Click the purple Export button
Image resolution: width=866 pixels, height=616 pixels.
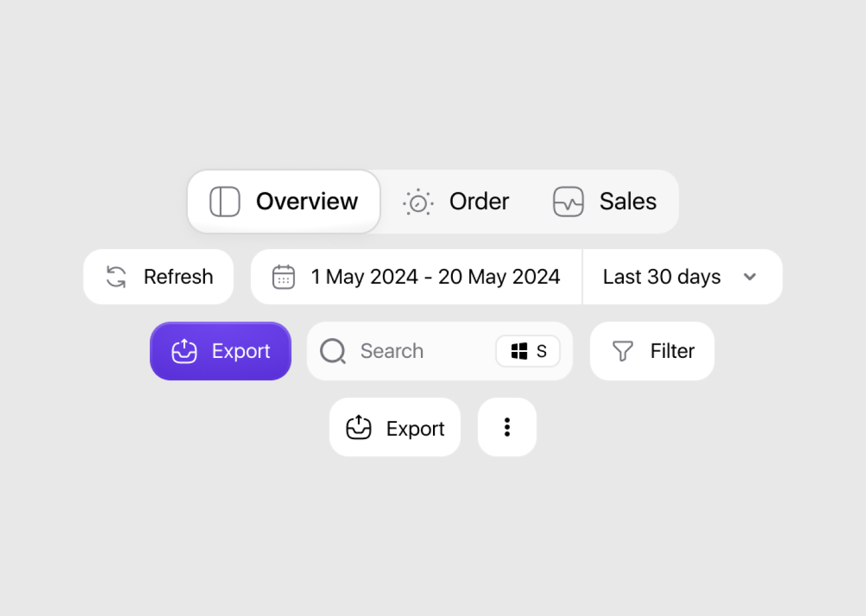click(x=221, y=351)
